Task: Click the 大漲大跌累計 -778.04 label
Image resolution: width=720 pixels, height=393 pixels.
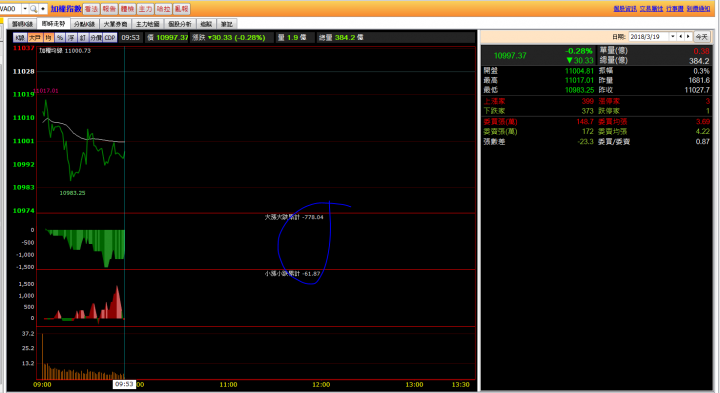Action: coord(294,217)
